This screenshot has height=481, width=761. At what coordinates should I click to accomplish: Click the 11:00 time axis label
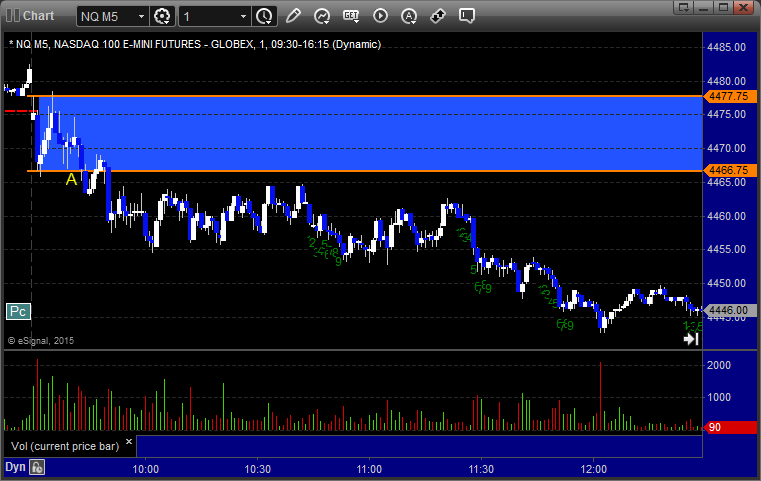pos(369,469)
